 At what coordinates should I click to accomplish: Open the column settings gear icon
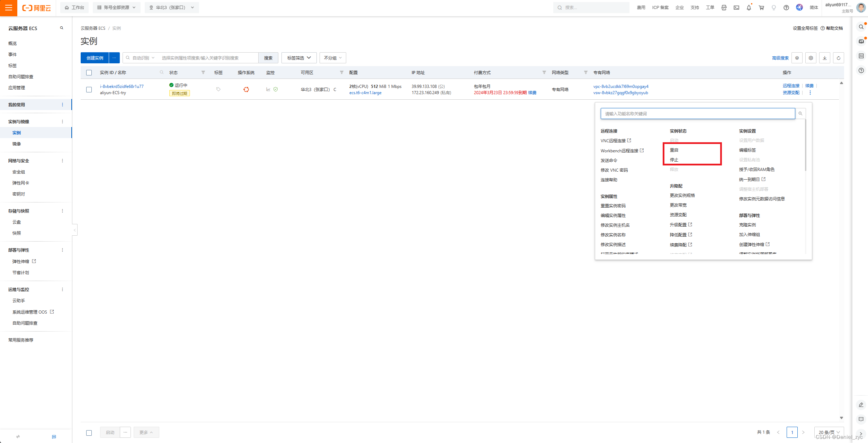coord(811,58)
